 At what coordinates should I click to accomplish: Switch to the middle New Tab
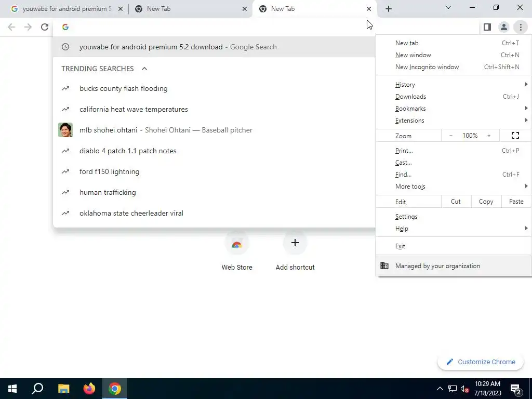click(x=190, y=9)
